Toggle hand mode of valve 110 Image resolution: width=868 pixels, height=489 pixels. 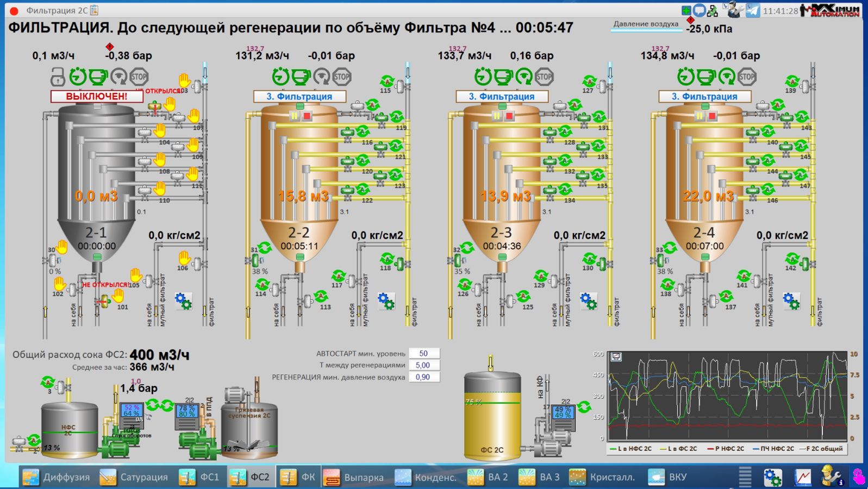point(159,189)
